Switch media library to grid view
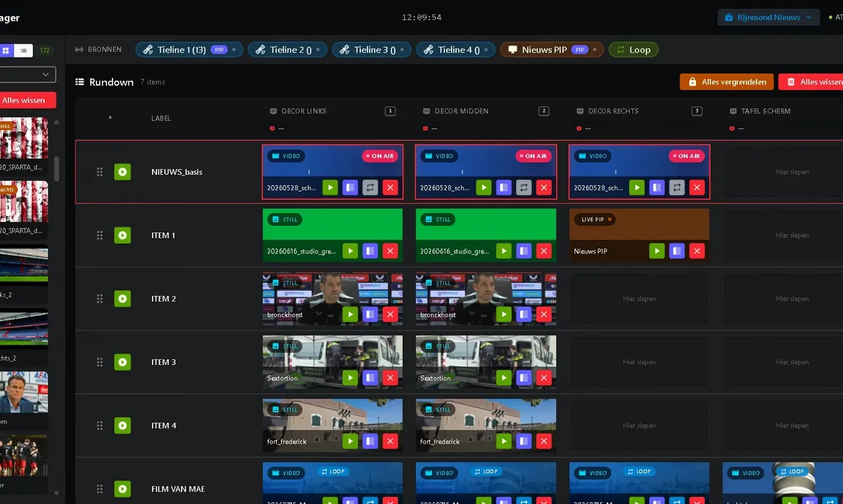The image size is (843, 504). (6, 50)
